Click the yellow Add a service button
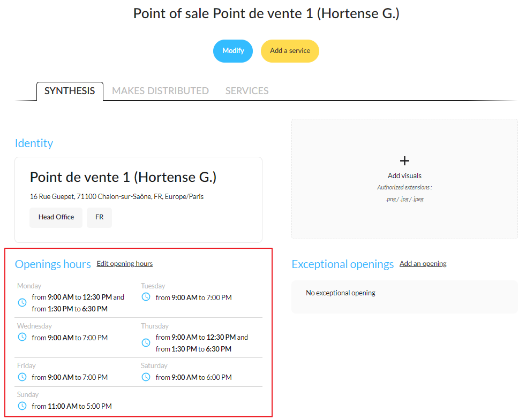The image size is (526, 420). 290,51
